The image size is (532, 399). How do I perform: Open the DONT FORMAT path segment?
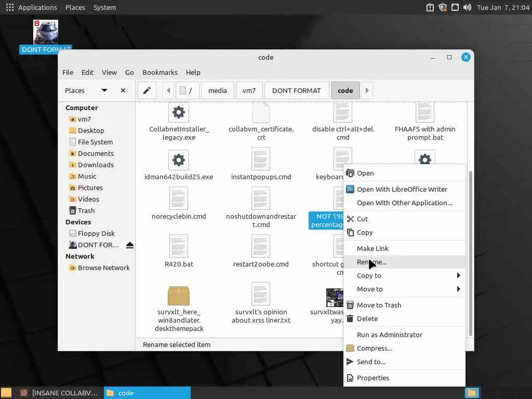tap(297, 90)
